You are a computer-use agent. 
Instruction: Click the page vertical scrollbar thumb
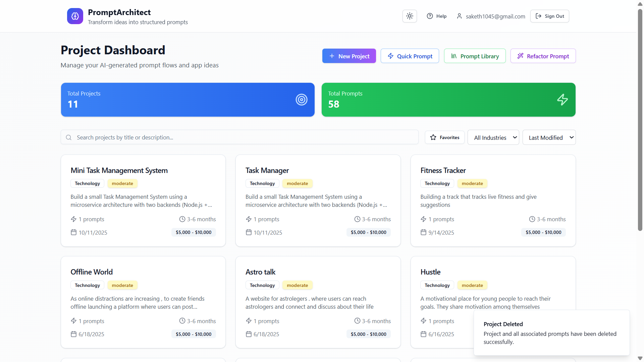click(x=640, y=121)
